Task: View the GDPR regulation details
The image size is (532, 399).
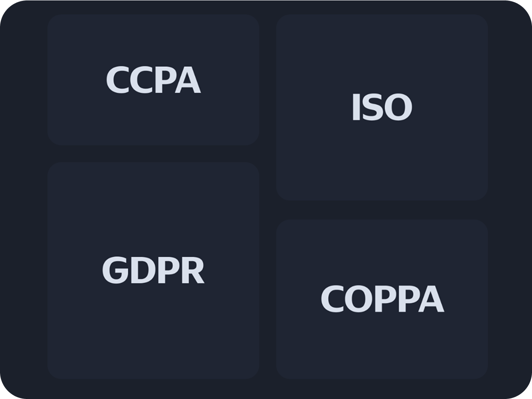Action: [x=153, y=270]
